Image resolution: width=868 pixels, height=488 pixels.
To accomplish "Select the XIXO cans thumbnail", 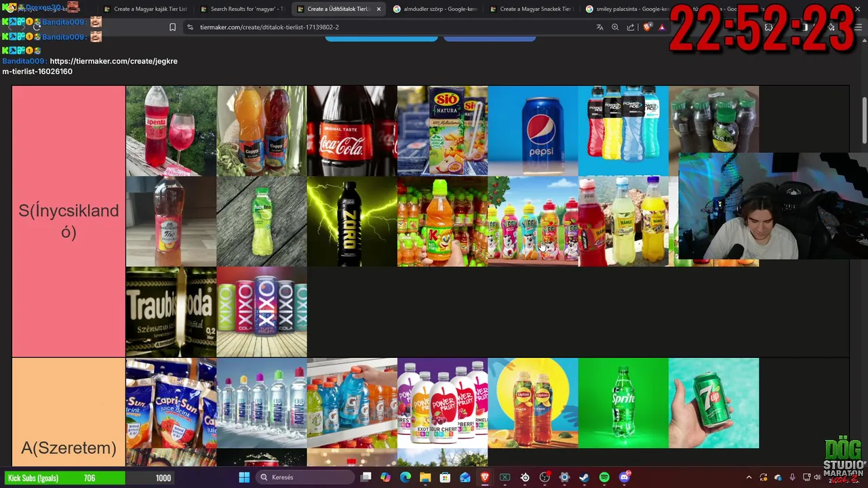I will click(262, 312).
